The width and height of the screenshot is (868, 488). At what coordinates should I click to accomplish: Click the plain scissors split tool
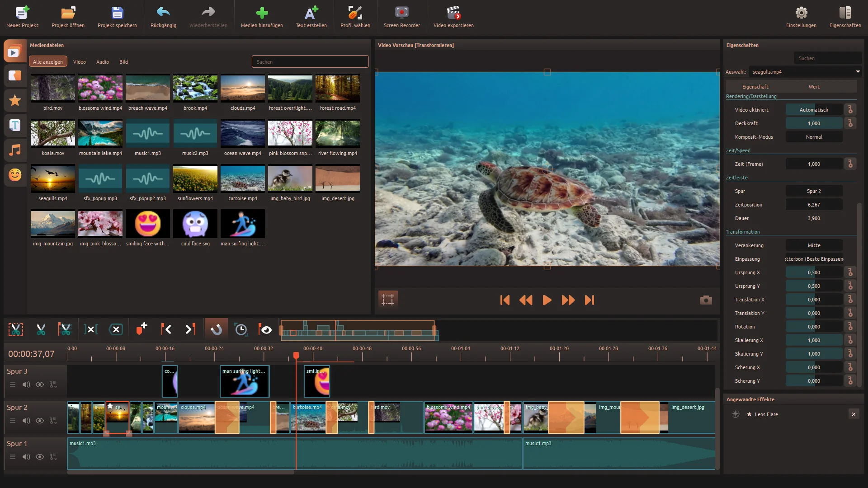point(41,329)
